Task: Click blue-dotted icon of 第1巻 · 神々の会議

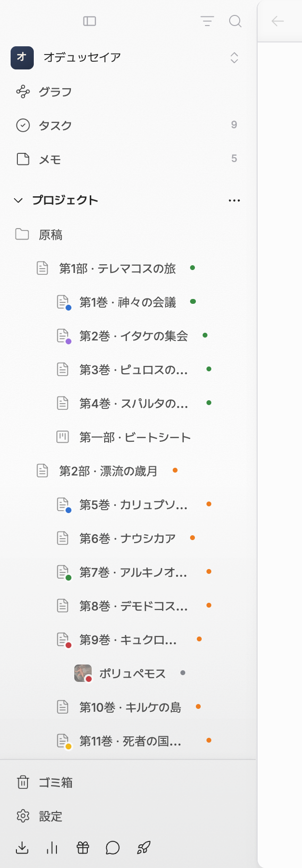Action: point(64,302)
